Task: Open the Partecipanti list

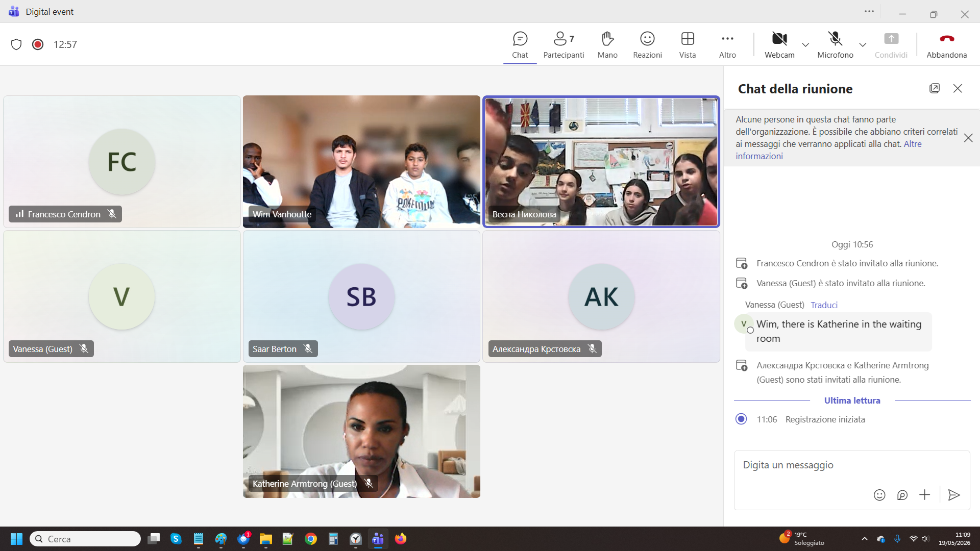Action: [x=563, y=45]
